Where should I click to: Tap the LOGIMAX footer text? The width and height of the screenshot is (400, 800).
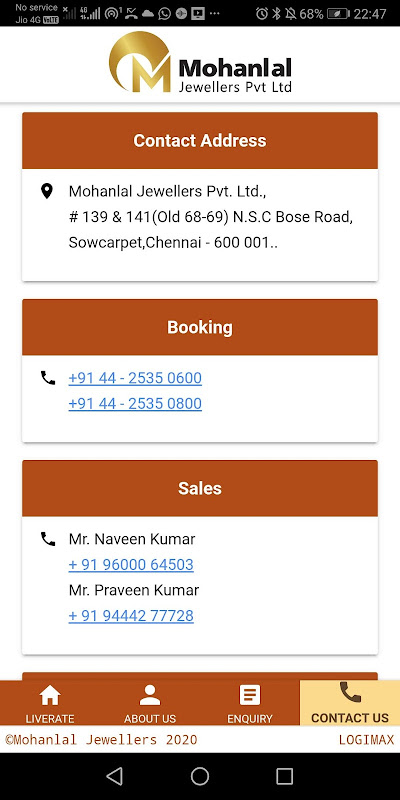366,740
